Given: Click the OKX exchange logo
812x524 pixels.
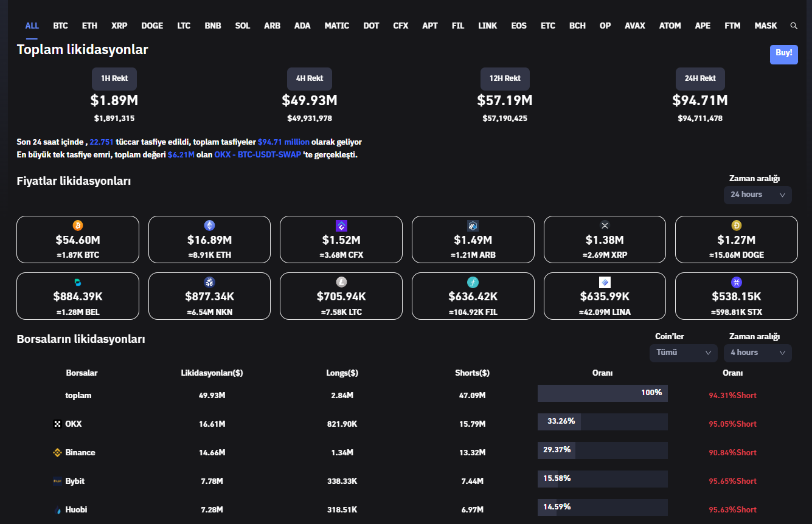Looking at the screenshot, I should [58, 424].
